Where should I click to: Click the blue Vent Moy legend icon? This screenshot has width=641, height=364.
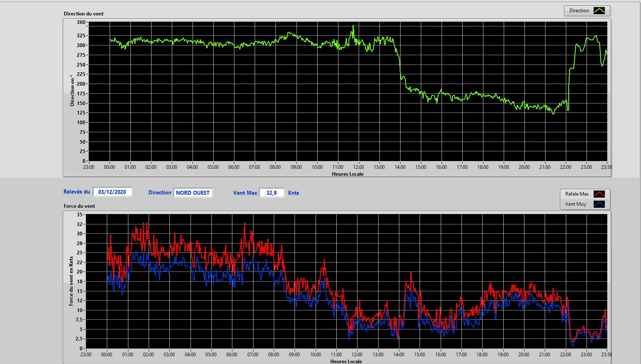[x=599, y=204]
